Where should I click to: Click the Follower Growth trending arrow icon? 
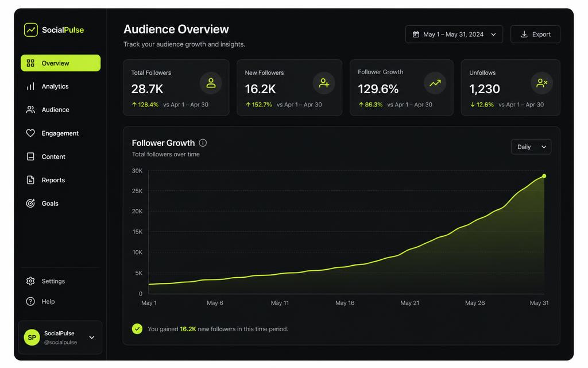tap(435, 83)
